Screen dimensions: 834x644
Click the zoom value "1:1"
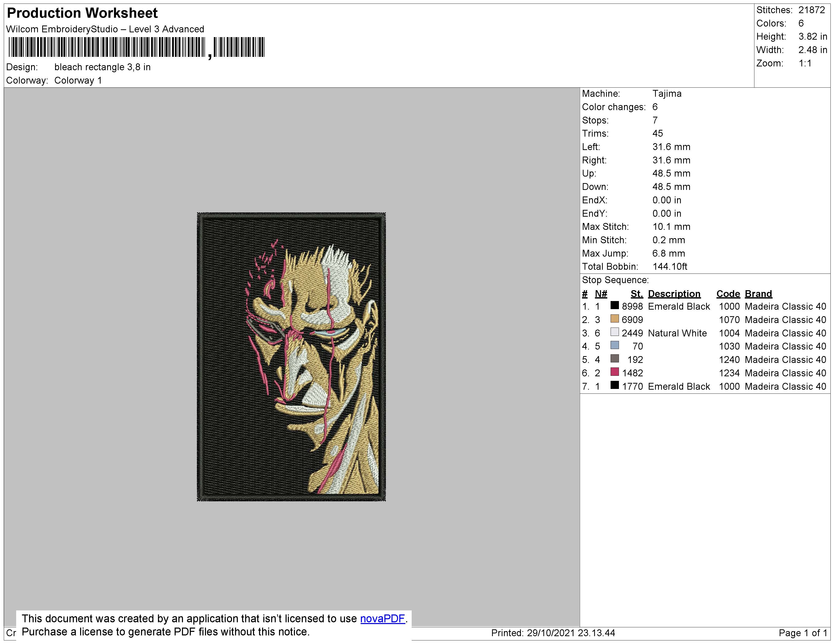(x=805, y=63)
